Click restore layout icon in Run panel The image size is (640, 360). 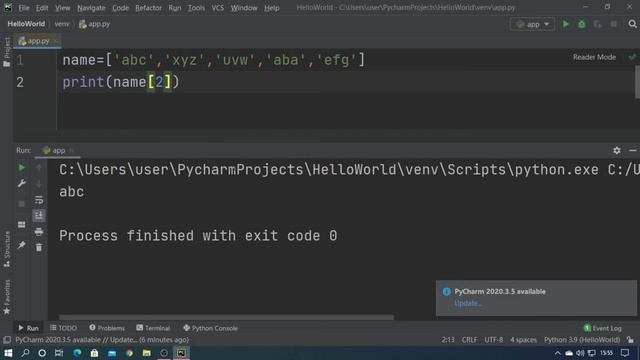pyautogui.click(x=22, y=225)
